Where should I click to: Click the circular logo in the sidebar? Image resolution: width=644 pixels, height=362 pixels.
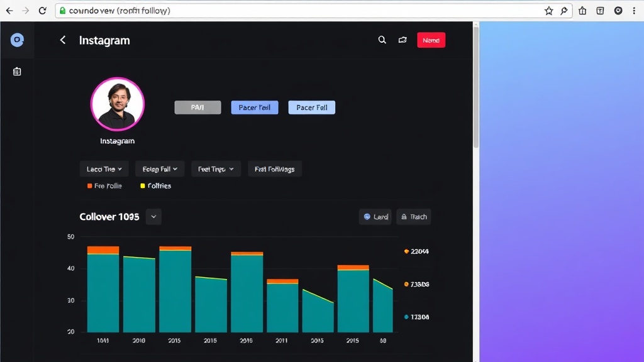17,40
